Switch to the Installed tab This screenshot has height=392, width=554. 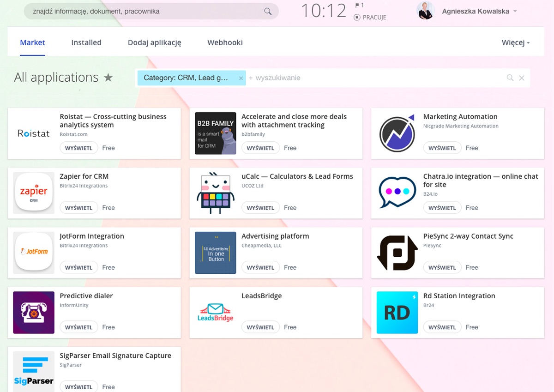coord(86,42)
